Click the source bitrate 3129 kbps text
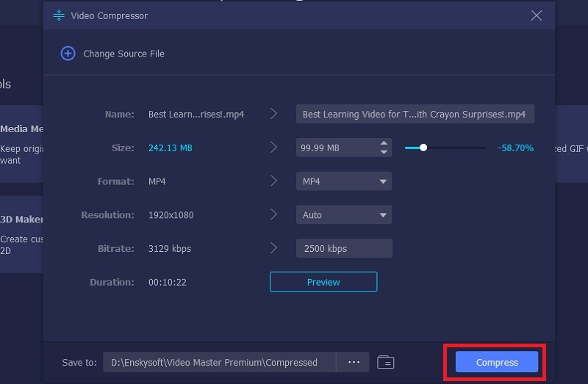The width and height of the screenshot is (588, 384). click(170, 249)
